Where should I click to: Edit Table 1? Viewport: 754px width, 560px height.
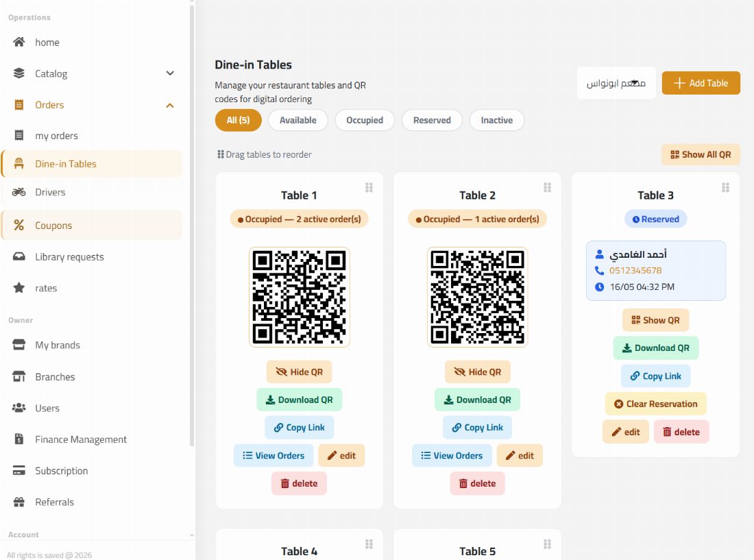pyautogui.click(x=341, y=455)
